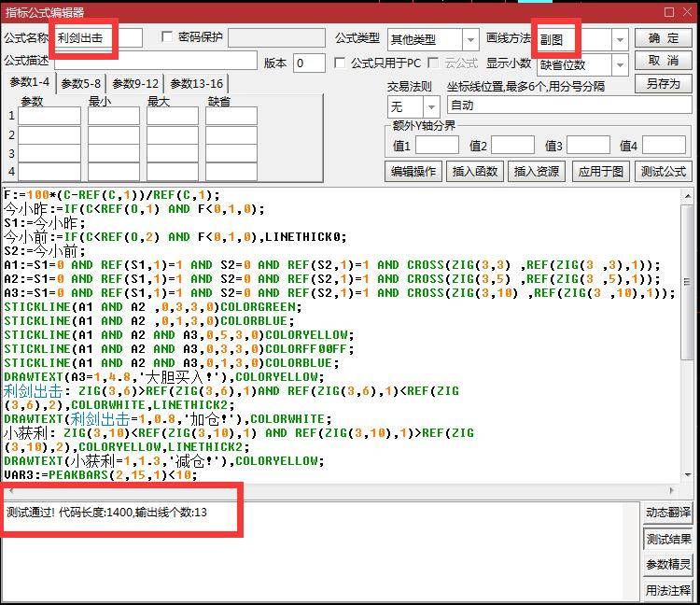Expand 公式类型 dropdown arrow
The image size is (700, 605).
click(x=470, y=40)
